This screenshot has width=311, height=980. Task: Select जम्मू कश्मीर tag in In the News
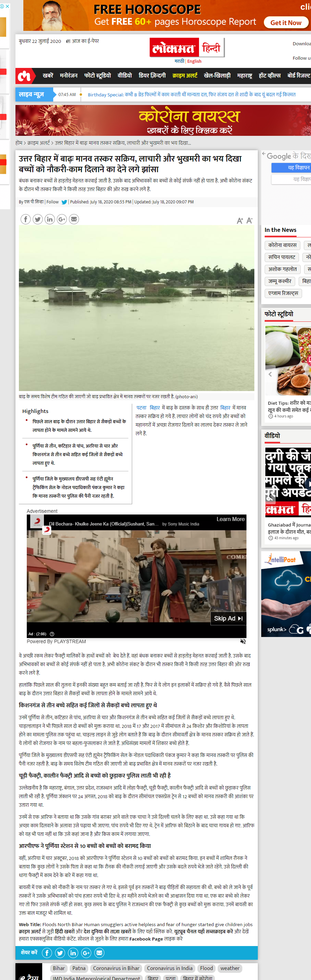[x=280, y=282]
